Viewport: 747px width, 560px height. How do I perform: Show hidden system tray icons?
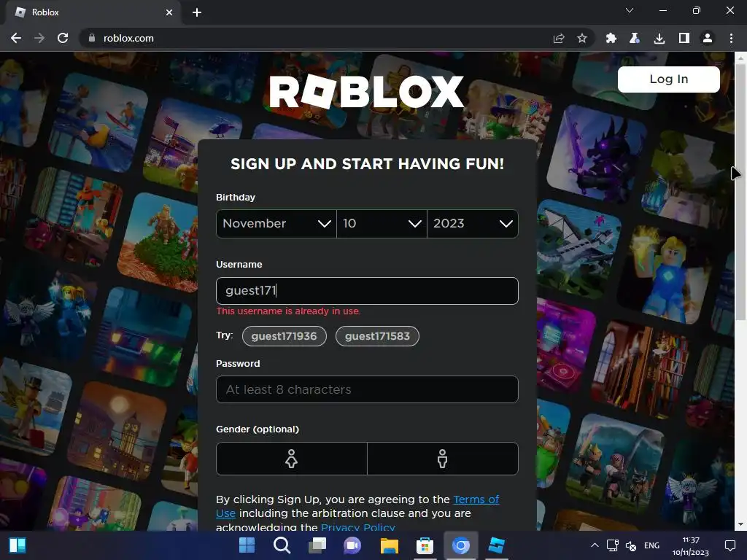(595, 545)
